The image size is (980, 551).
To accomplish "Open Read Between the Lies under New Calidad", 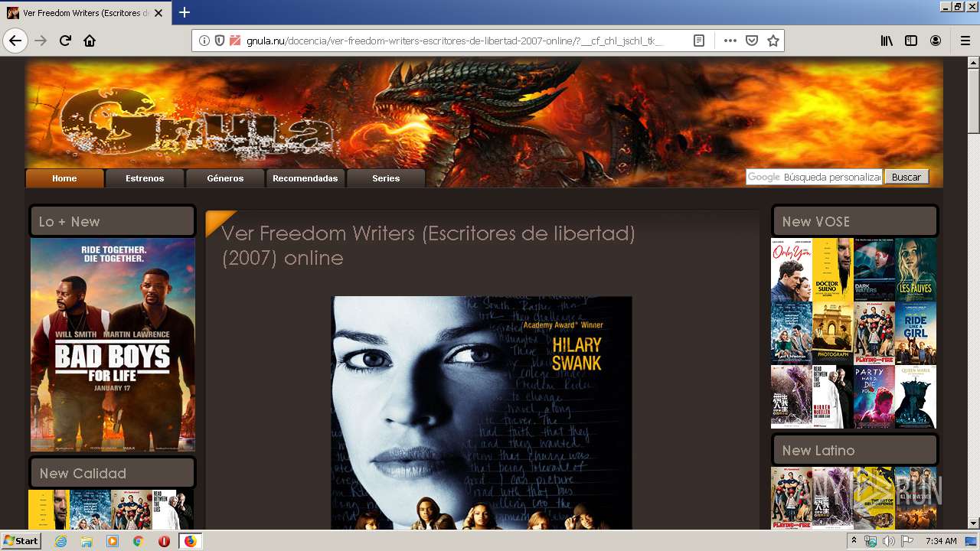I will coord(172,510).
